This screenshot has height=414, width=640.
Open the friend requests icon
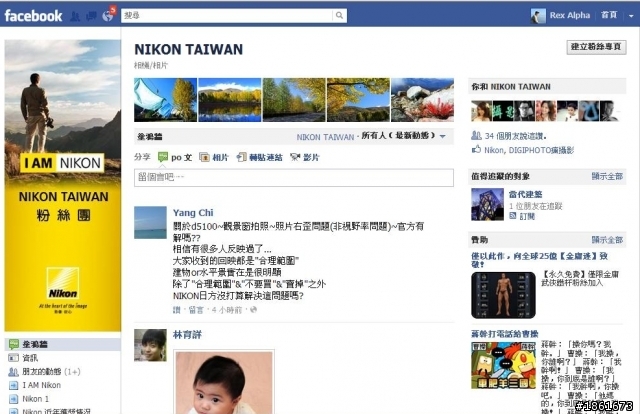tap(75, 16)
